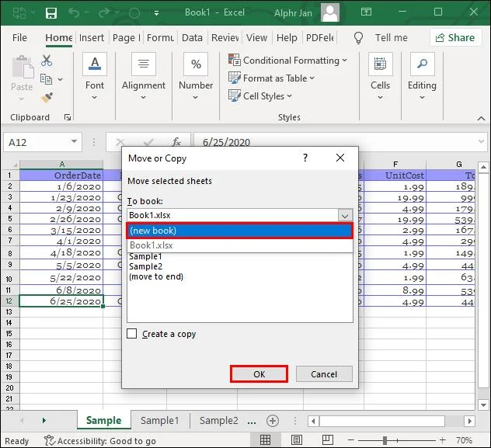Switch to the Data ribbon tab
The image size is (491, 448).
[192, 37]
